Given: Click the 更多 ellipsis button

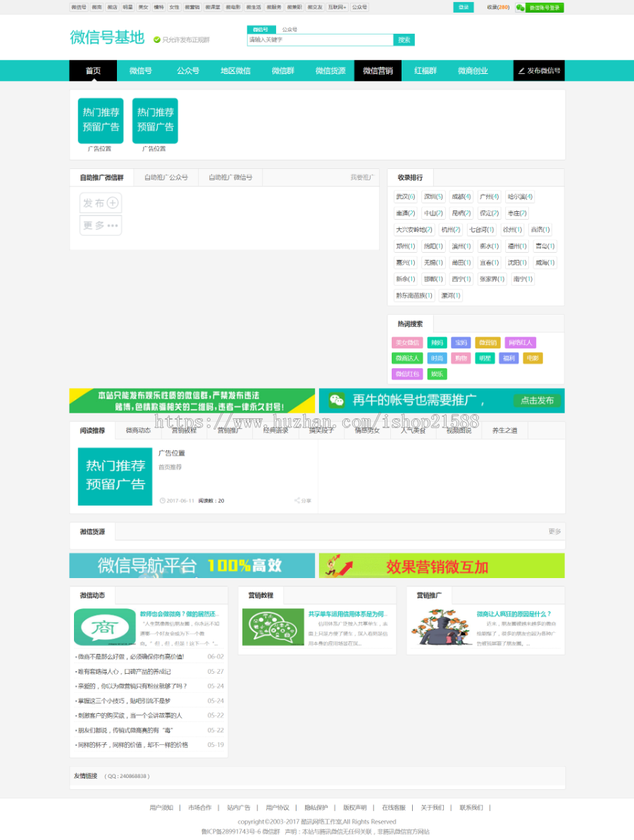Looking at the screenshot, I should coord(101,225).
